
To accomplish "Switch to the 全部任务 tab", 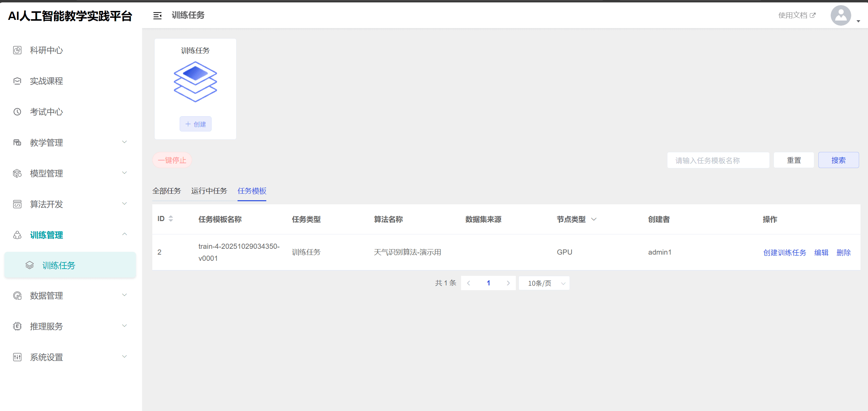I will 166,191.
